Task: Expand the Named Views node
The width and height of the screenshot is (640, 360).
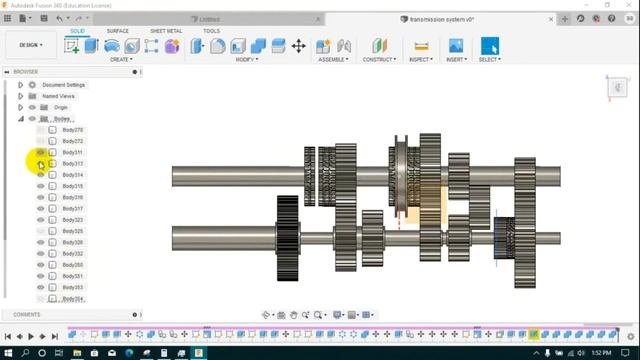Action: pyautogui.click(x=20, y=96)
